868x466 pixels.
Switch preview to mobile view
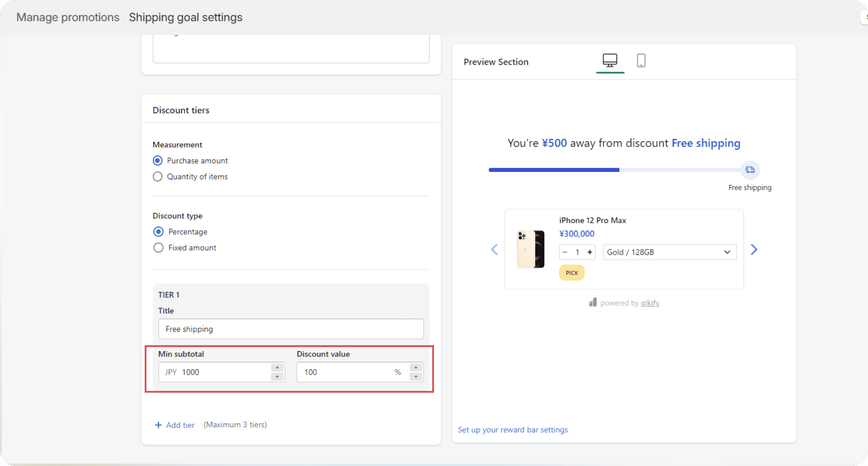point(642,60)
